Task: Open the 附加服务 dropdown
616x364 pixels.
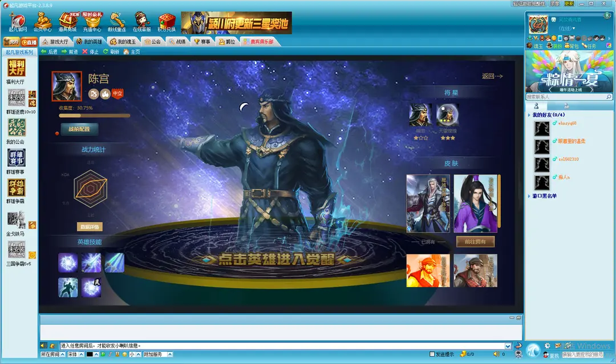Action: tap(157, 354)
